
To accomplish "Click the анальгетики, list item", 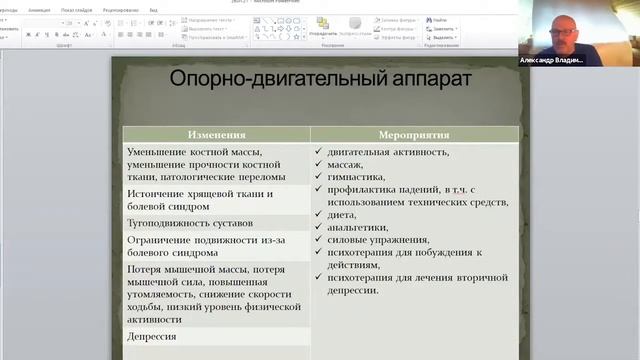I will [x=358, y=227].
